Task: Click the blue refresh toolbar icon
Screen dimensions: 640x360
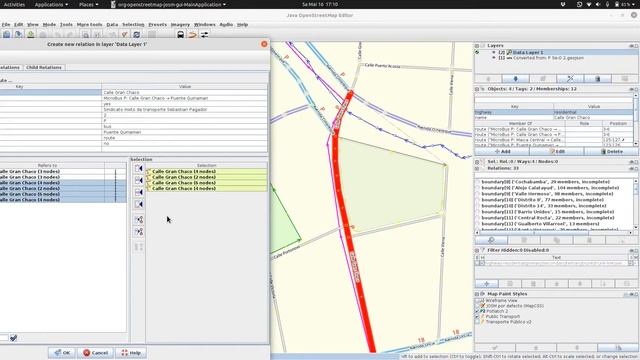Action: tap(136, 35)
